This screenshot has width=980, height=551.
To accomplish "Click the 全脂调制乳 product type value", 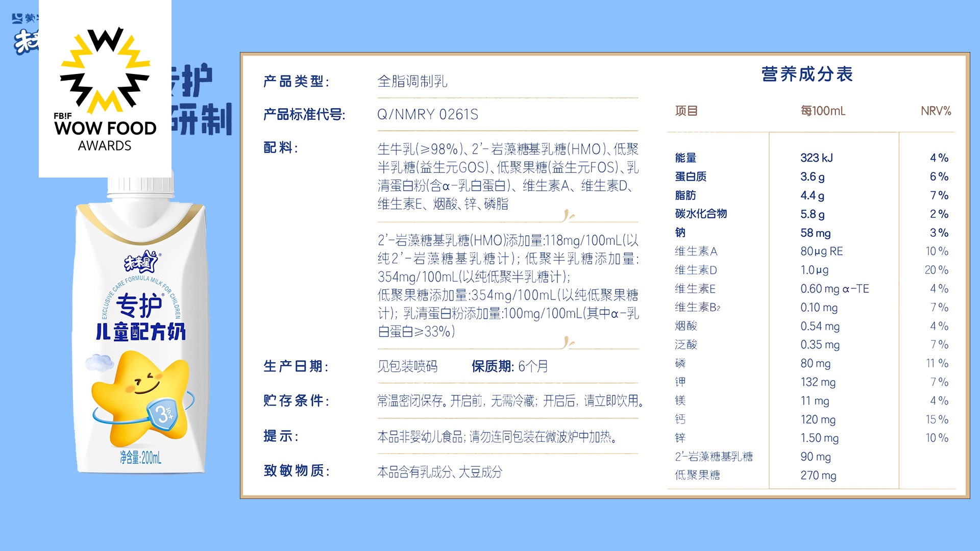I will pos(412,81).
